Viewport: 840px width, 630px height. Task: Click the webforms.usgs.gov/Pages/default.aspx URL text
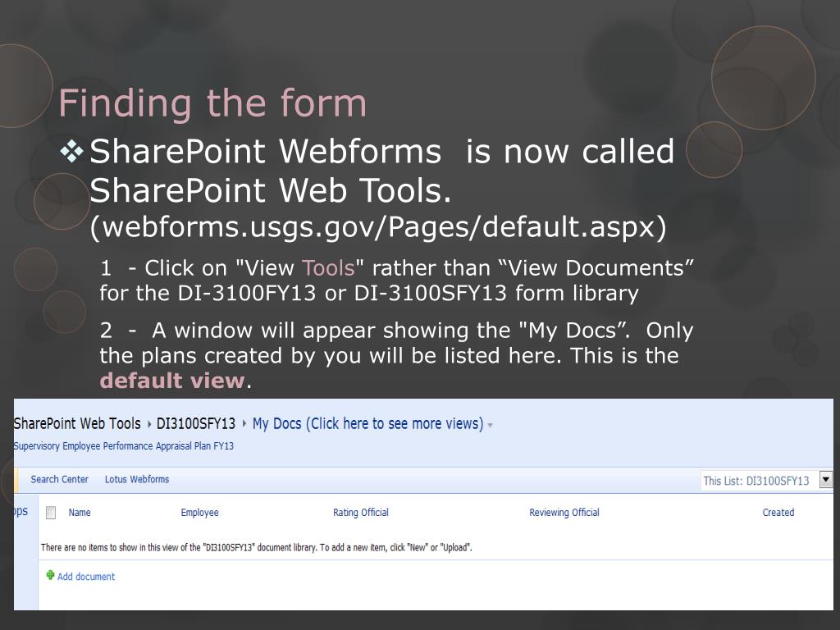point(378,226)
